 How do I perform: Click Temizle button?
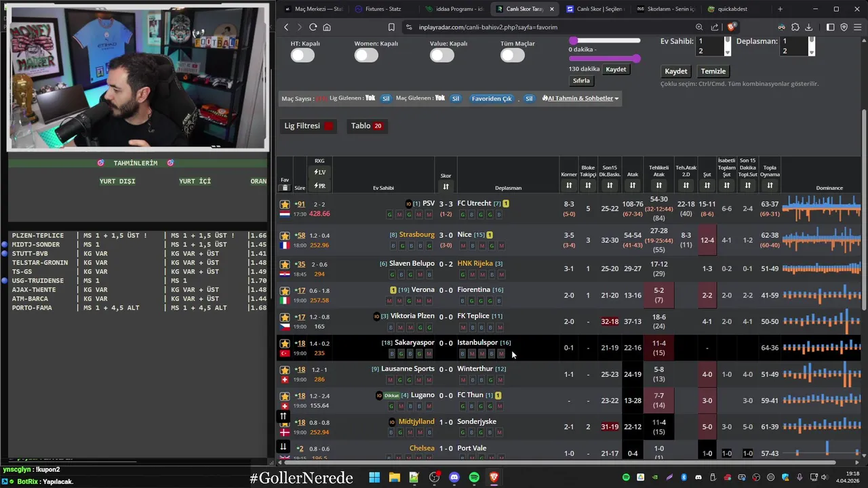click(713, 71)
